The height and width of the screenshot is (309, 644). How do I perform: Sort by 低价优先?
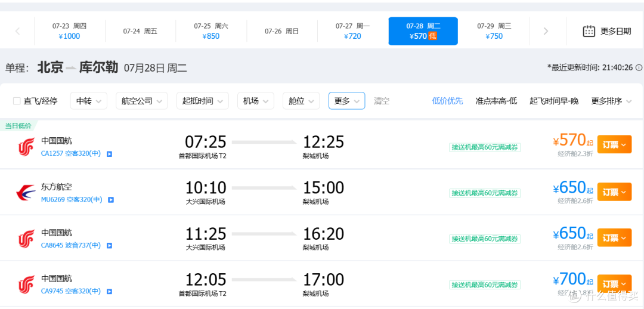[447, 101]
